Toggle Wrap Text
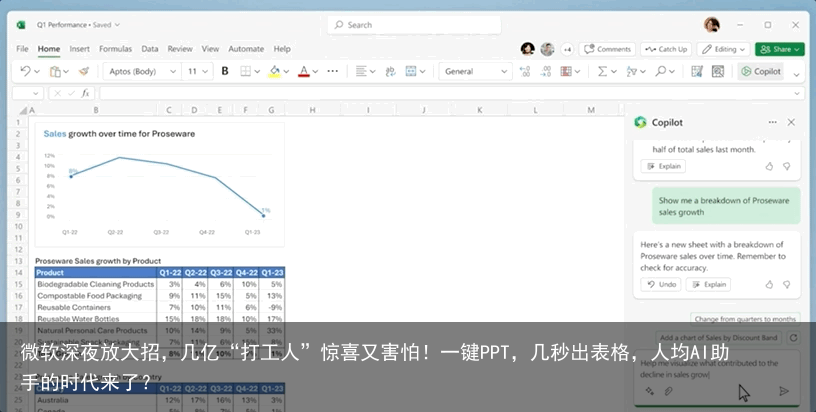816x412 pixels. coord(390,71)
